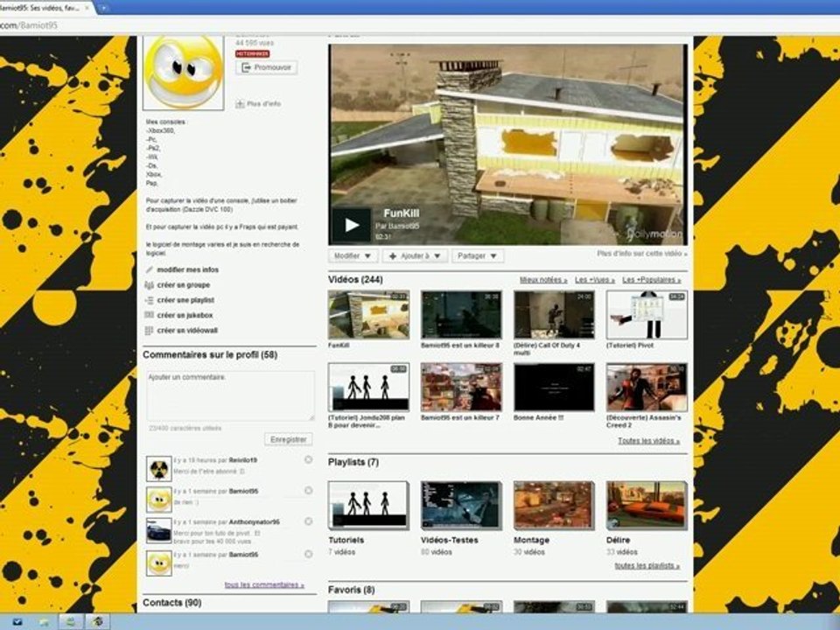
Task: Click the Montage playlist title
Action: pos(531,540)
